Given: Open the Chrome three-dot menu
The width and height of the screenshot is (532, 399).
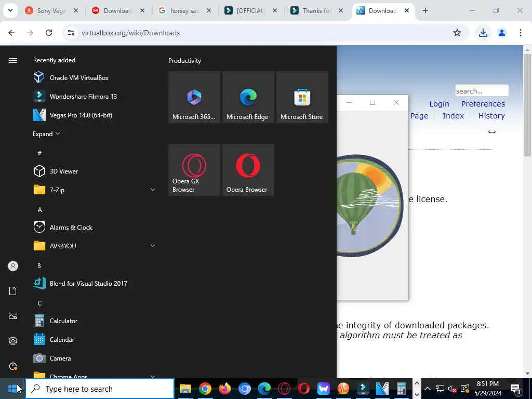Looking at the screenshot, I should coord(520,33).
